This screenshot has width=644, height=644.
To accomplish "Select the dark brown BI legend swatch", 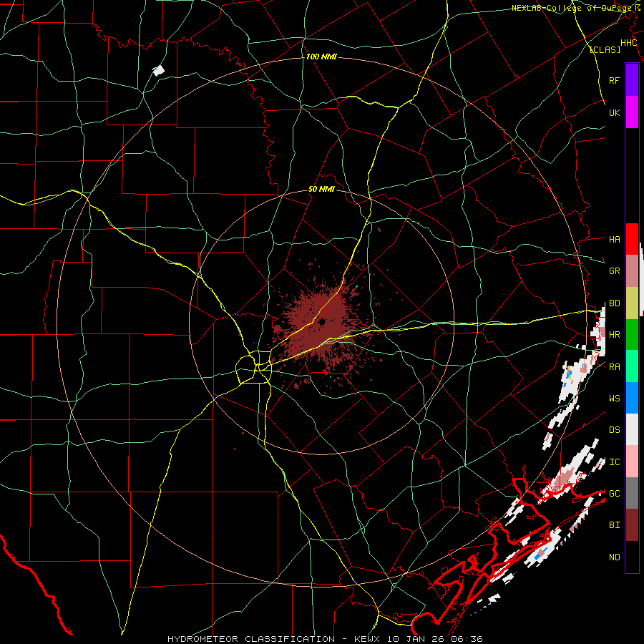I will pyautogui.click(x=632, y=525).
